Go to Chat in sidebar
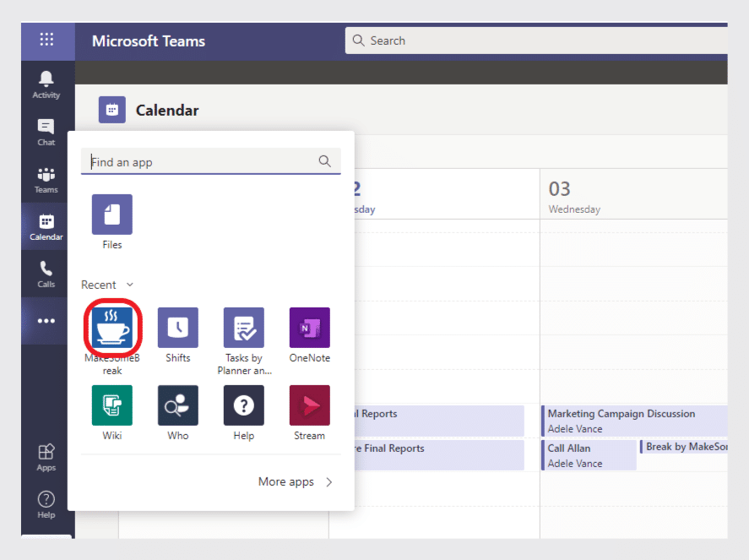The image size is (749, 560). click(x=46, y=133)
